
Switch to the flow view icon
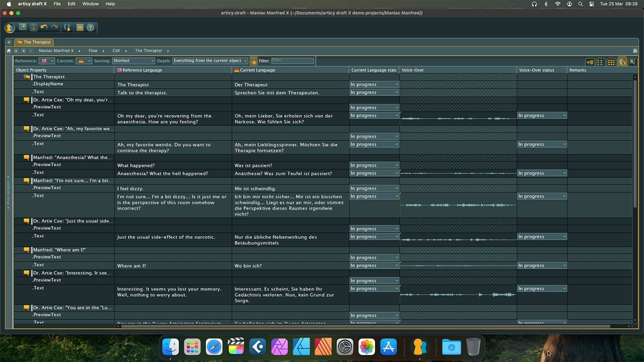pyautogui.click(x=590, y=62)
